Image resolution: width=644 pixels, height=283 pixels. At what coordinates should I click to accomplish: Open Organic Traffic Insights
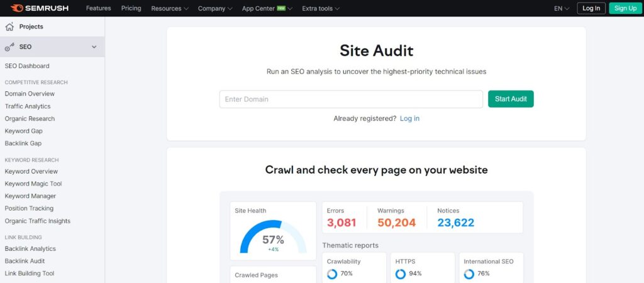pyautogui.click(x=37, y=221)
